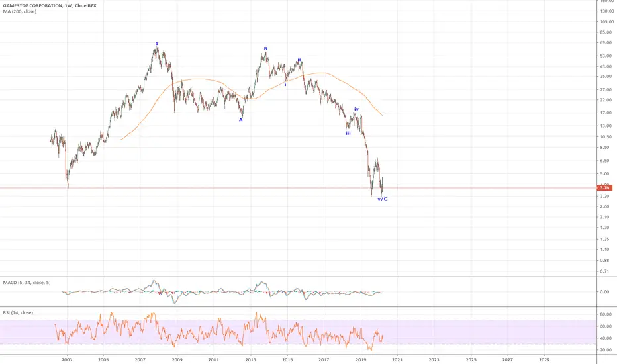Click the 69.00 price scale label
Viewport: 617px width, 364px height.
point(606,42)
